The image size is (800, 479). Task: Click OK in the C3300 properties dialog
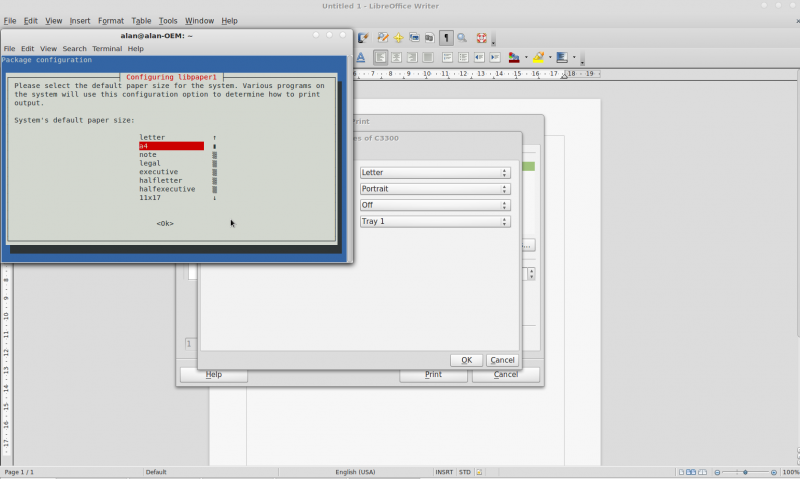point(466,360)
